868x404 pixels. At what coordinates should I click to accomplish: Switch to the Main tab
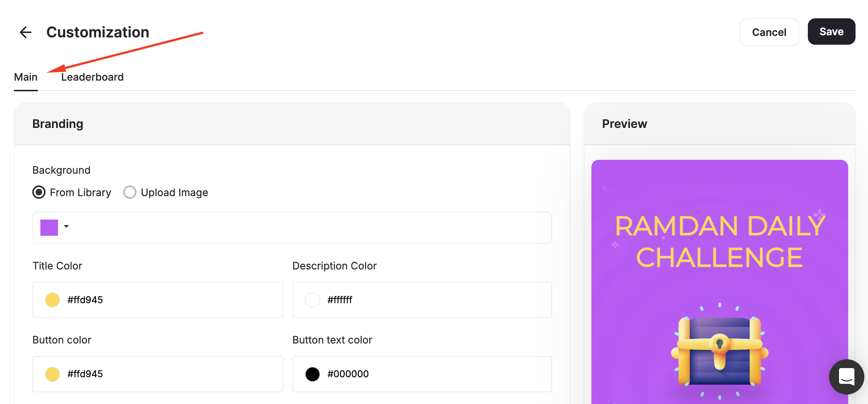[26, 77]
